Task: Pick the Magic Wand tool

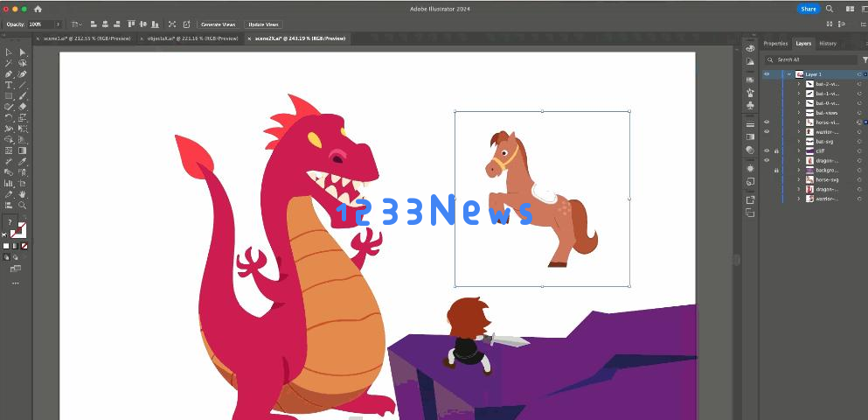Action: [9, 63]
